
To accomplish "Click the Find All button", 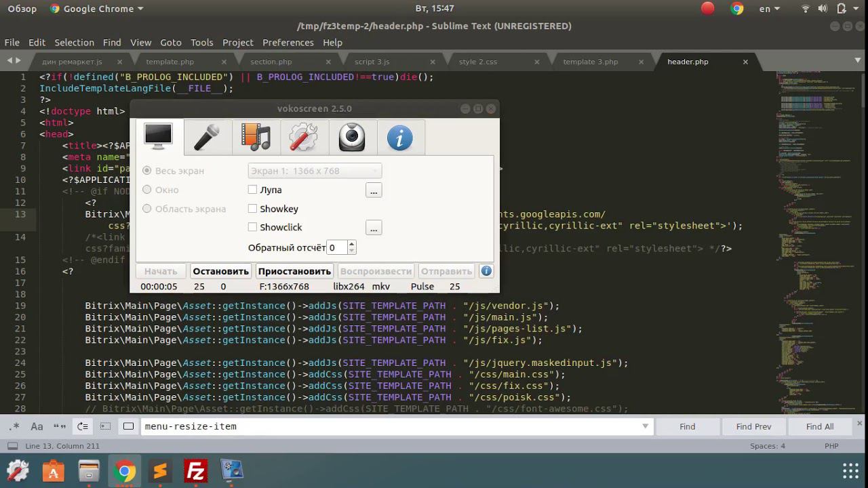I will click(x=820, y=426).
